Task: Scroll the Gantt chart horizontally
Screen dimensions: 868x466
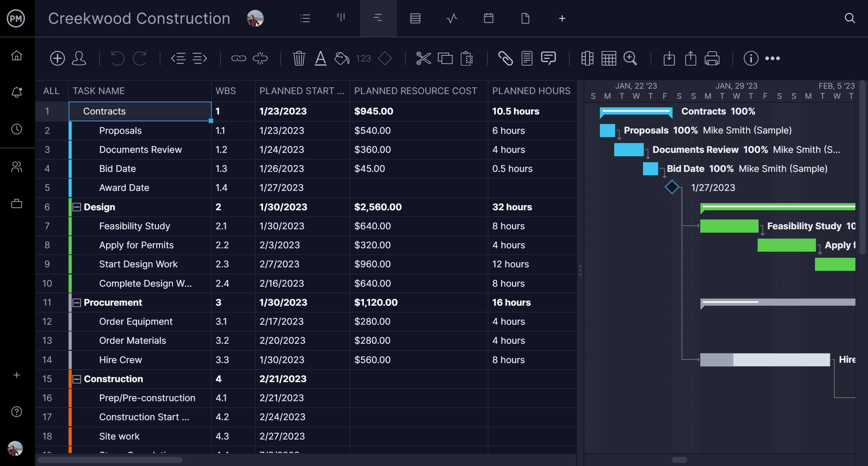Action: coord(679,459)
